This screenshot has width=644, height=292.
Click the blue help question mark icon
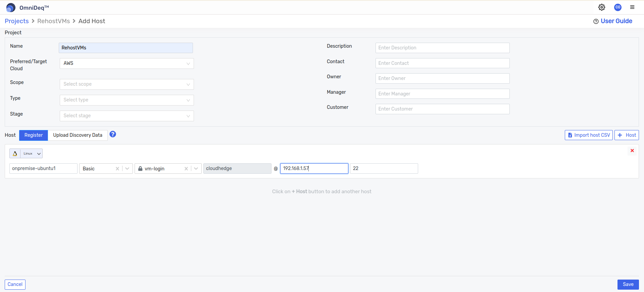pyautogui.click(x=113, y=134)
